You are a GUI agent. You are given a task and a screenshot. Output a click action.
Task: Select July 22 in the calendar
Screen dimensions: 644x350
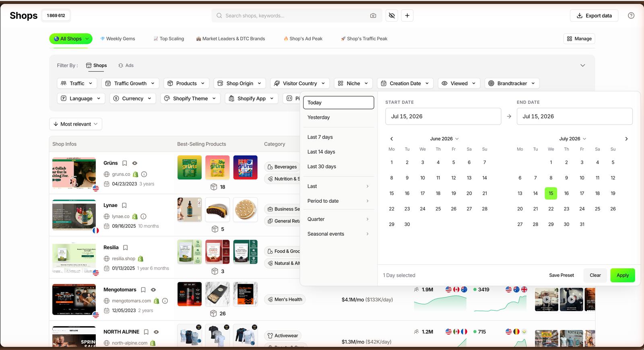tap(551, 209)
